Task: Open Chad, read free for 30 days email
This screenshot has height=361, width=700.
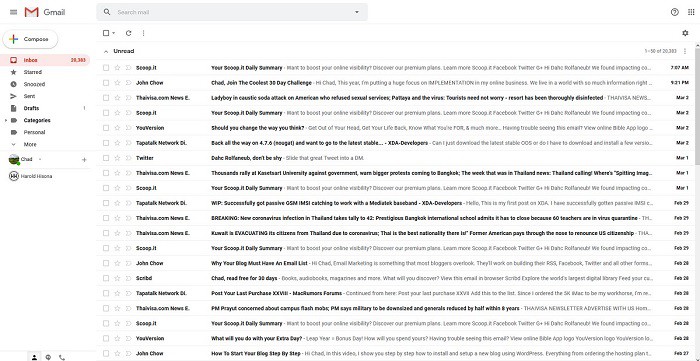Action: [x=244, y=278]
